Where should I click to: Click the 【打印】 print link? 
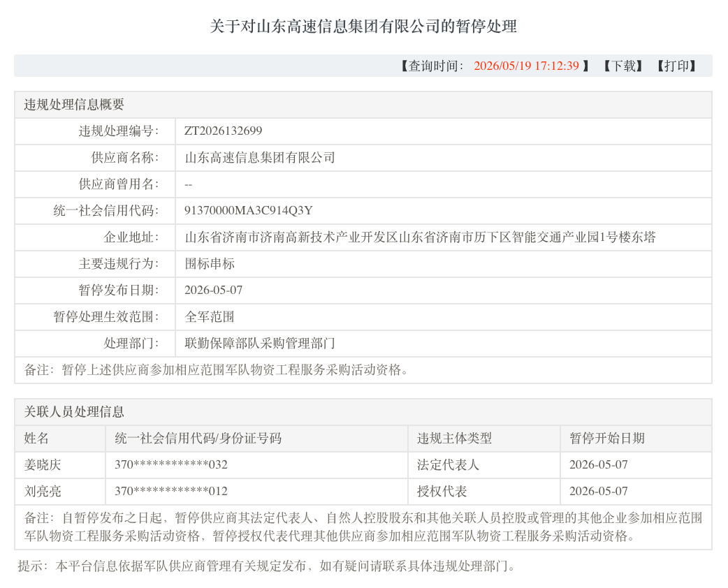click(x=676, y=66)
